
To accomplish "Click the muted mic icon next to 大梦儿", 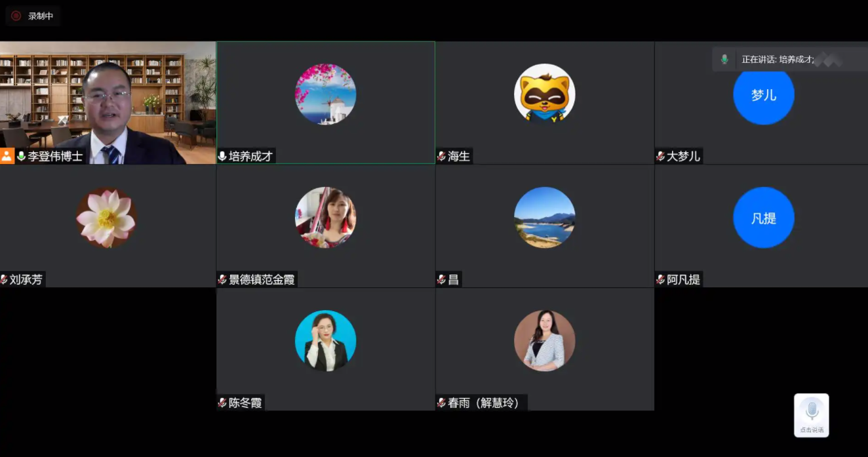I will click(x=661, y=156).
